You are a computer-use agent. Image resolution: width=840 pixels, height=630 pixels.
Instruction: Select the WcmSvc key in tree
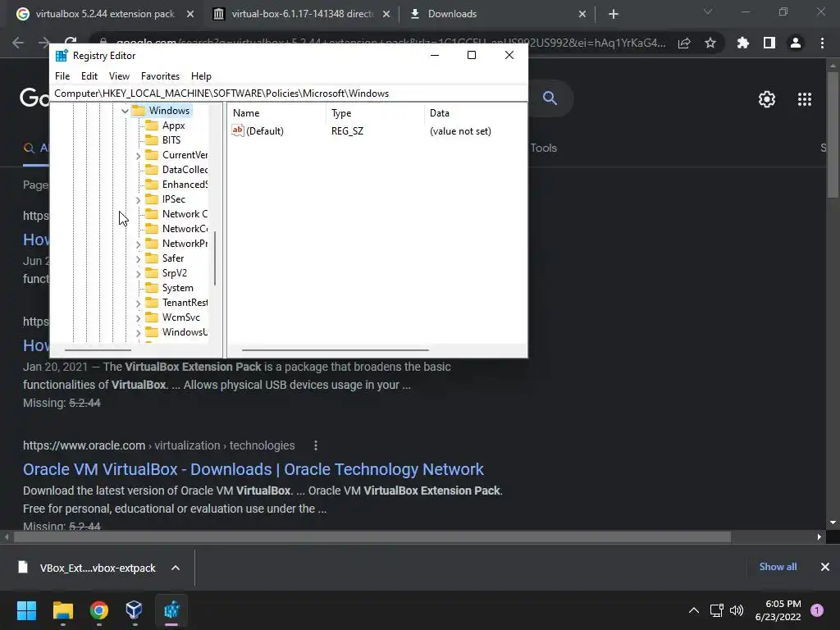pyautogui.click(x=180, y=317)
